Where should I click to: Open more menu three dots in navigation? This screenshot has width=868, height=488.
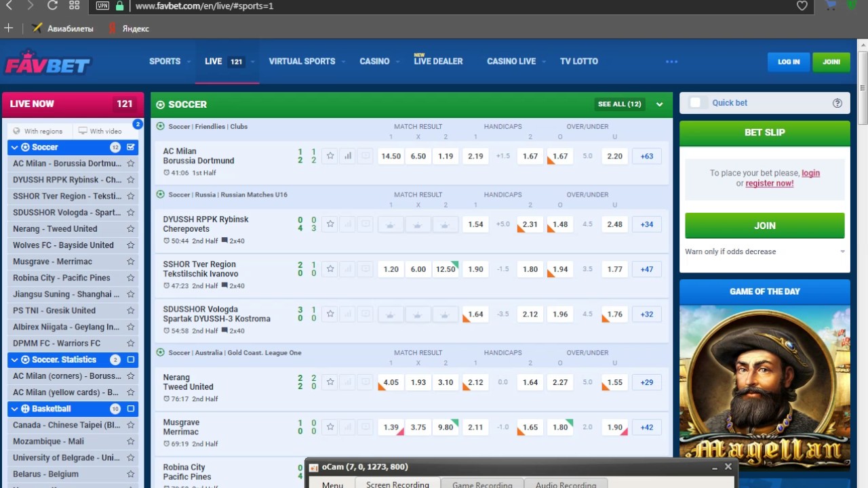click(672, 62)
